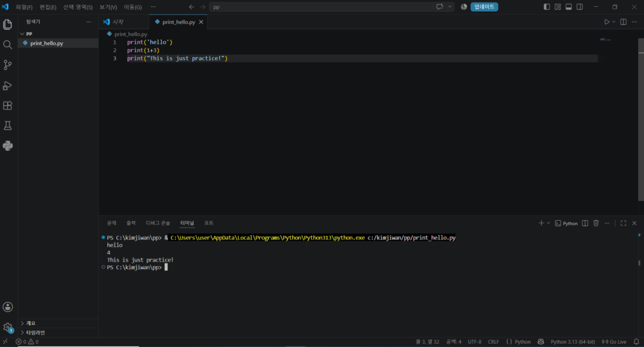Screen dimensions: 644x347
Task: Open the Testing flask view
Action: (8, 126)
